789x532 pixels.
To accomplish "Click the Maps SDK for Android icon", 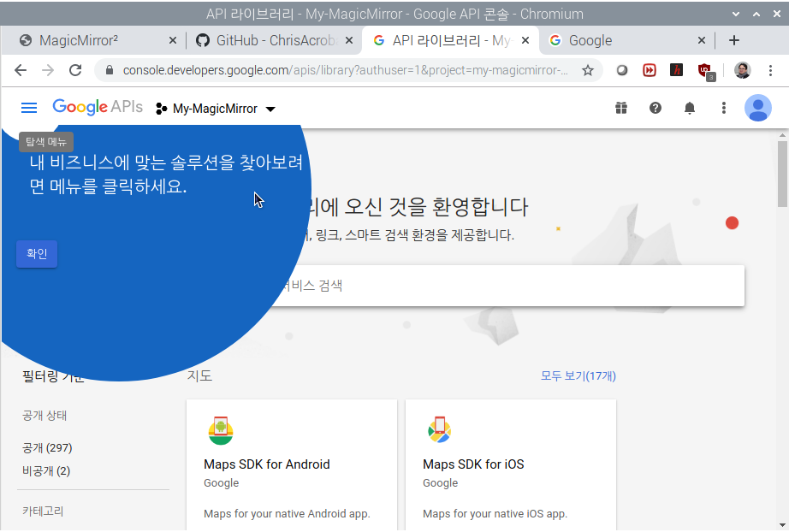I will [x=221, y=431].
